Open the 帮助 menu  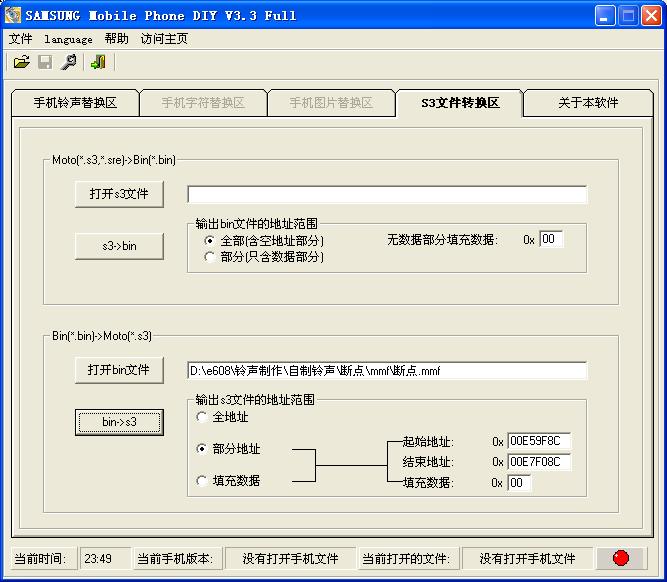coord(116,39)
